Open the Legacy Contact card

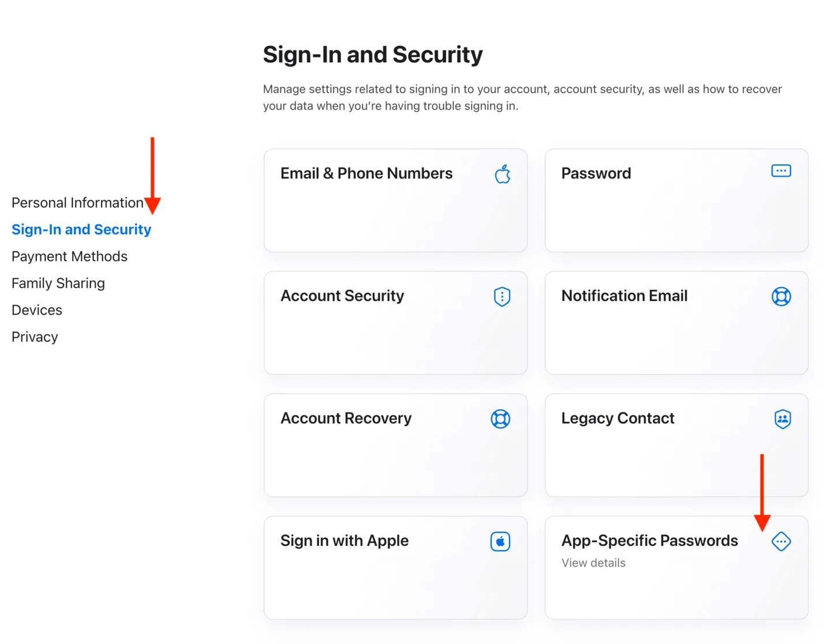click(676, 445)
